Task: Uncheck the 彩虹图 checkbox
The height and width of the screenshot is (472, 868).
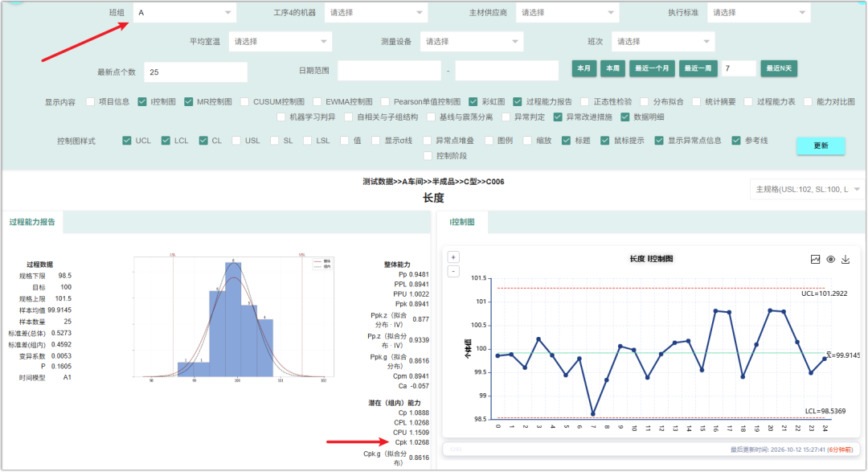Action: tap(473, 102)
